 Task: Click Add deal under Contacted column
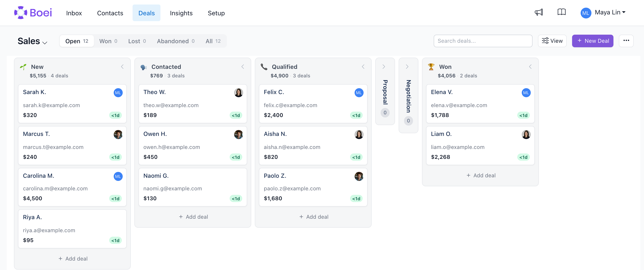[x=193, y=217]
